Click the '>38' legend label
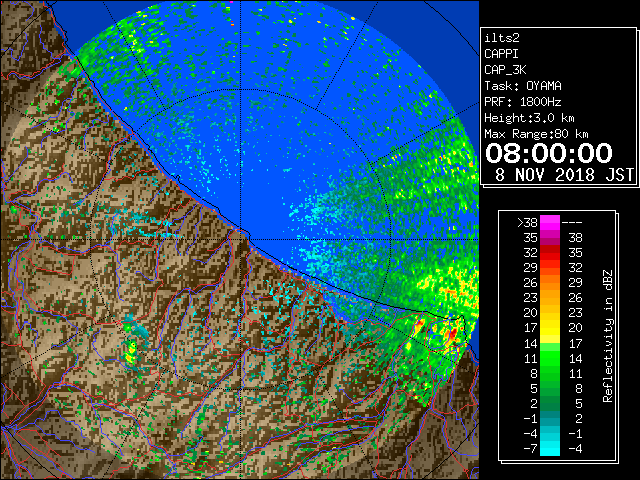The image size is (640, 480). (x=527, y=223)
